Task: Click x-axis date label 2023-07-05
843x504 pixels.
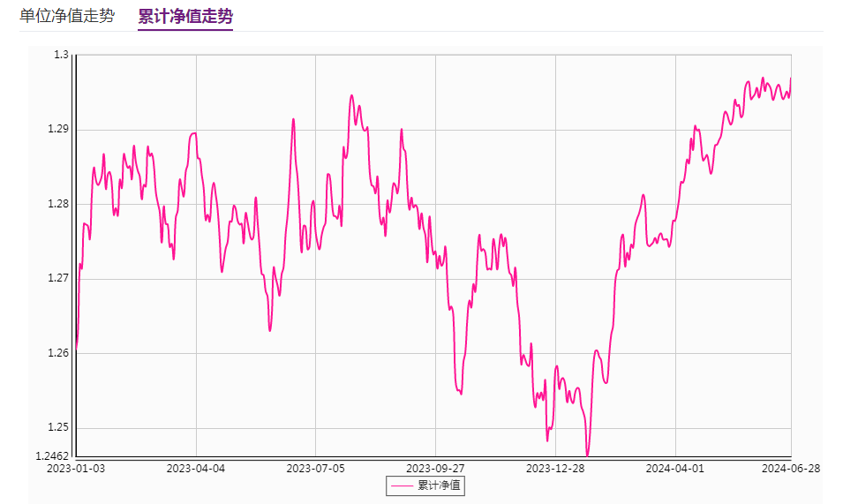Action: 316,469
